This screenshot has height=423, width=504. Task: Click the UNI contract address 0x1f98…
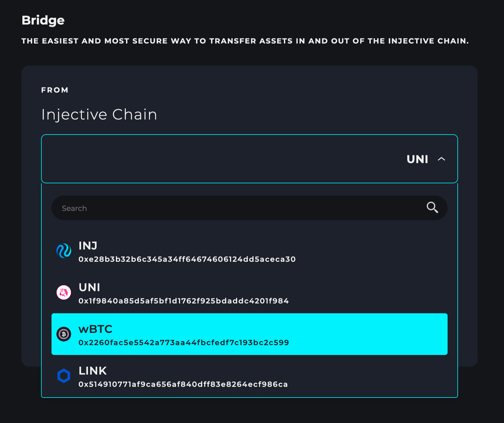tap(184, 301)
